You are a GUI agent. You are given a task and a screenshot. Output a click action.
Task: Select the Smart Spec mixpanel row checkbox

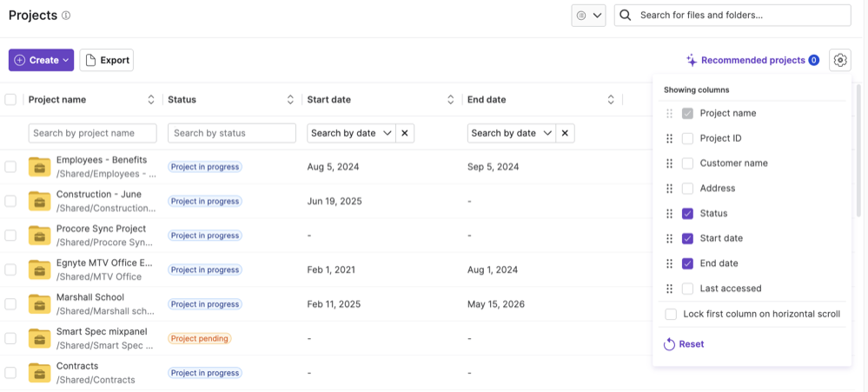point(10,338)
